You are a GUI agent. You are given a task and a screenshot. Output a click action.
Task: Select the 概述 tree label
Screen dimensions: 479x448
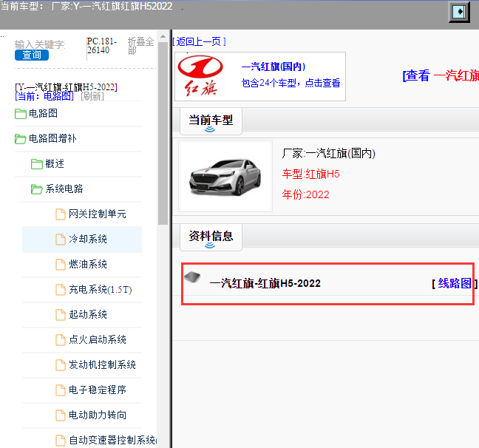pyautogui.click(x=55, y=163)
